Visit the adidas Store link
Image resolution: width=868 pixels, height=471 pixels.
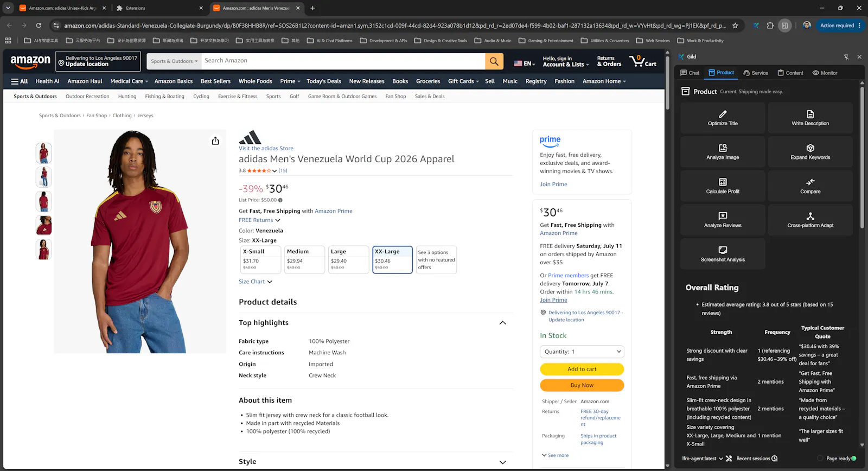(266, 148)
